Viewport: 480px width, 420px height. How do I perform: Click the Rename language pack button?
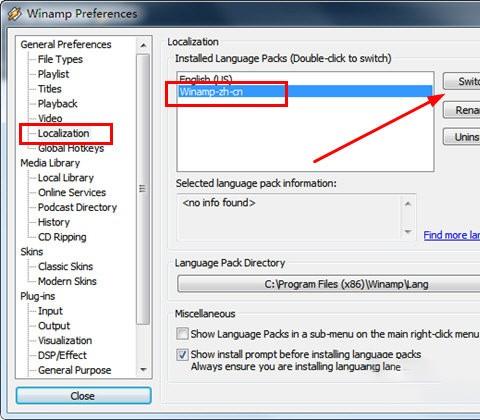pyautogui.click(x=462, y=110)
